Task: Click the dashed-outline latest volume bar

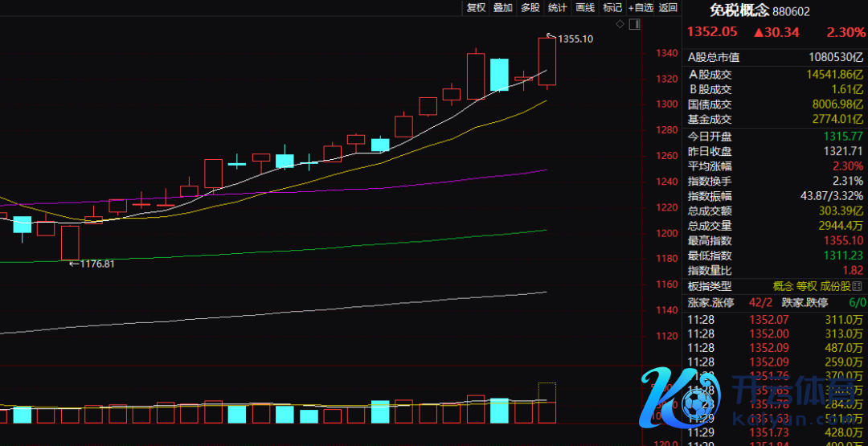Action: (x=547, y=402)
